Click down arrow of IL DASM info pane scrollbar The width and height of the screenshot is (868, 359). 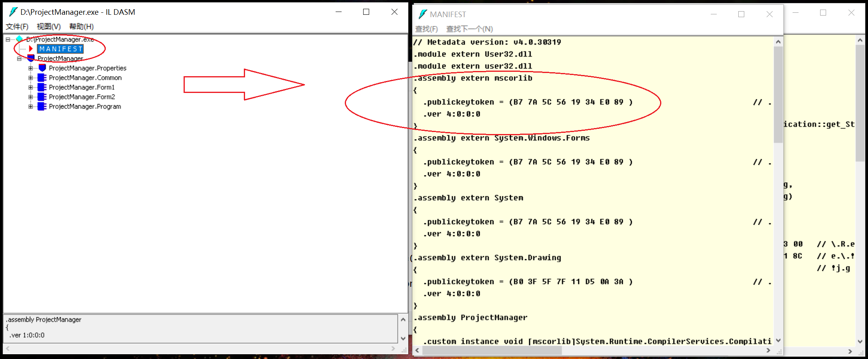coord(403,339)
